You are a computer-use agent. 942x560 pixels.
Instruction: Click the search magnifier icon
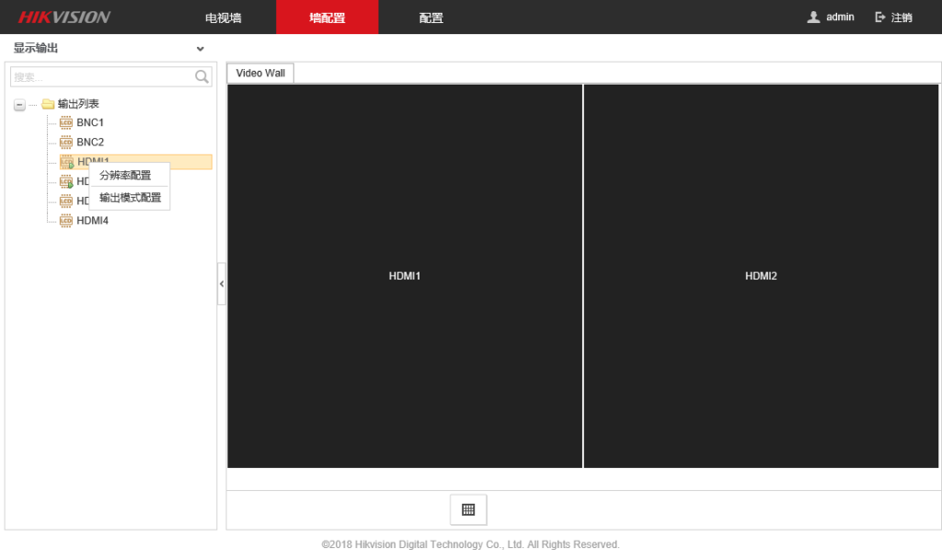pos(202,77)
